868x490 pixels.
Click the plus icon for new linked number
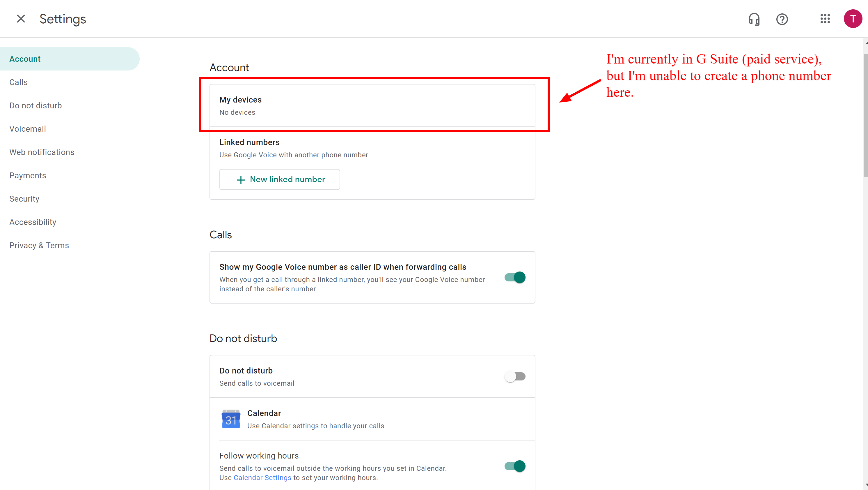point(241,180)
